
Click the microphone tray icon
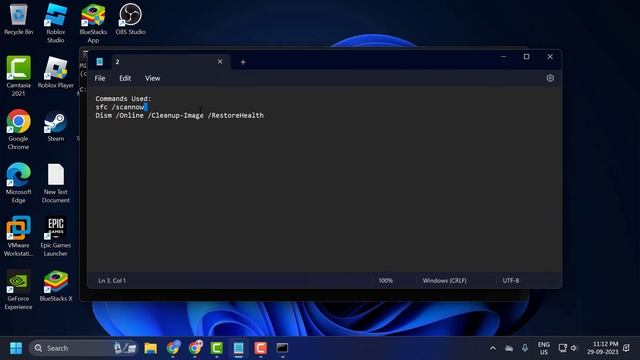coord(524,348)
